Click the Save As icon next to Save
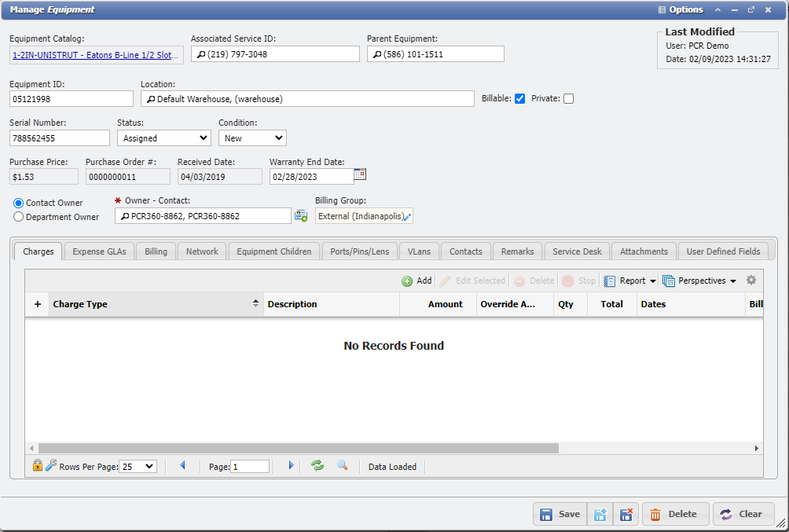This screenshot has width=789, height=532. [x=600, y=514]
